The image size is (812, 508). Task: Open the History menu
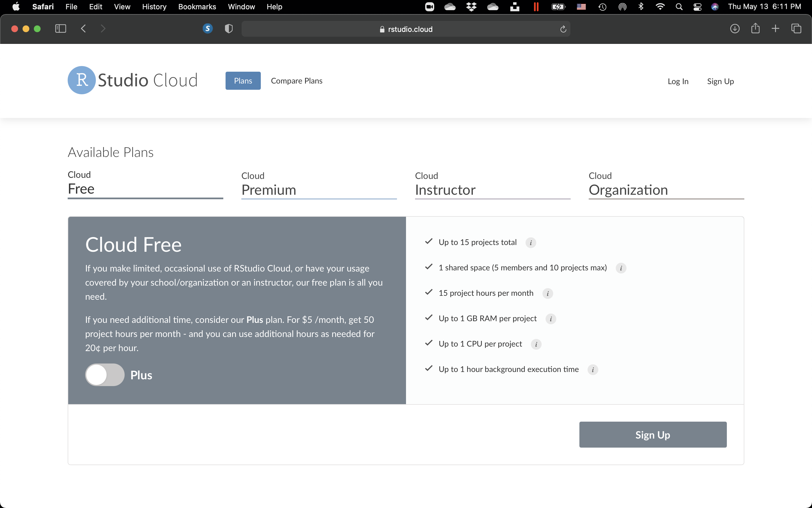click(x=154, y=7)
